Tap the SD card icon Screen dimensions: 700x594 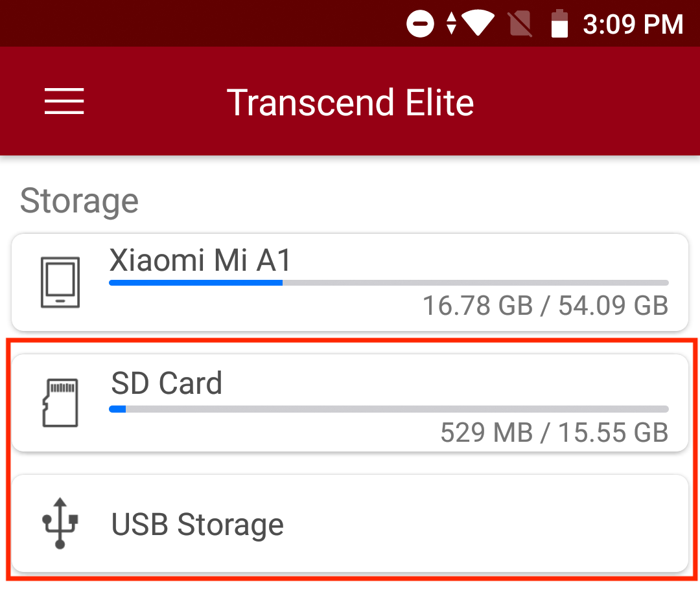tap(60, 402)
